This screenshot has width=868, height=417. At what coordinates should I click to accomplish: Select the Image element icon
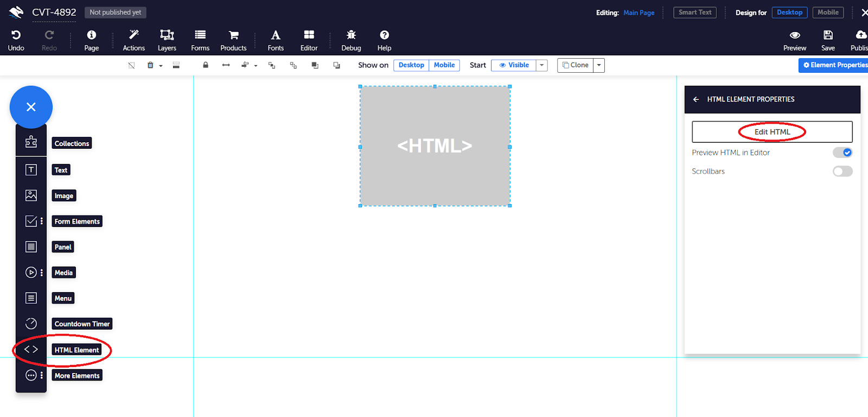(31, 195)
